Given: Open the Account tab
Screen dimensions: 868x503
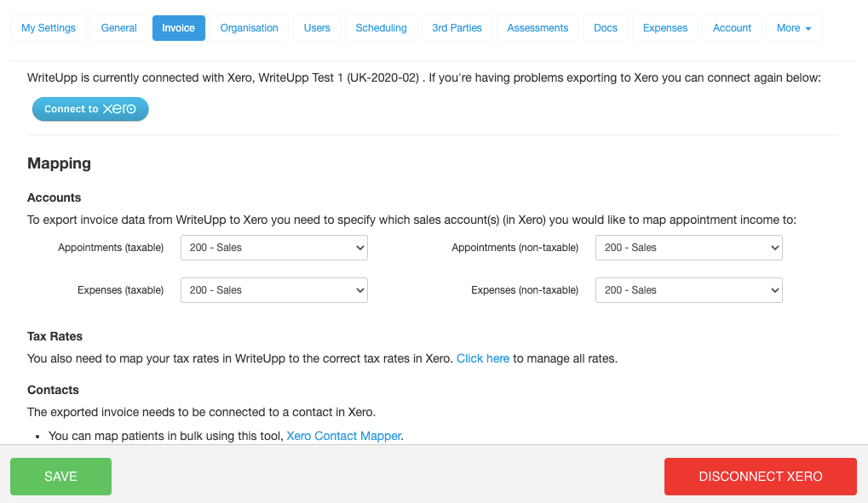Looking at the screenshot, I should 732,28.
